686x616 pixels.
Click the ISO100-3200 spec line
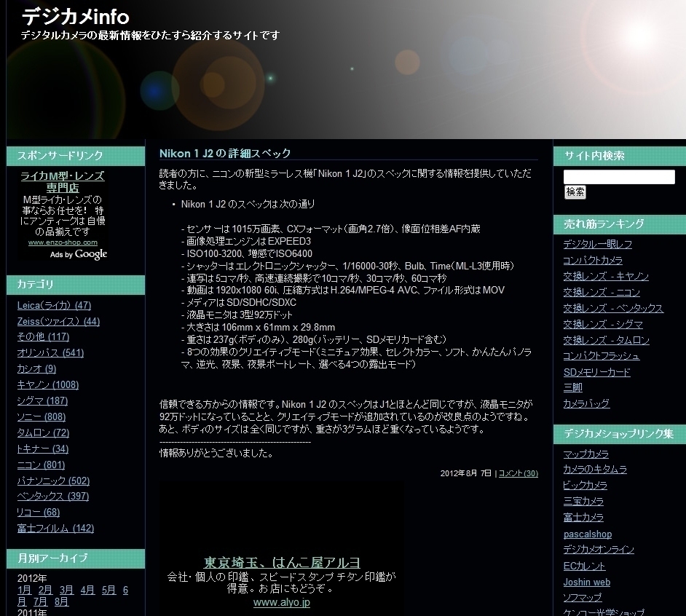pos(247,253)
